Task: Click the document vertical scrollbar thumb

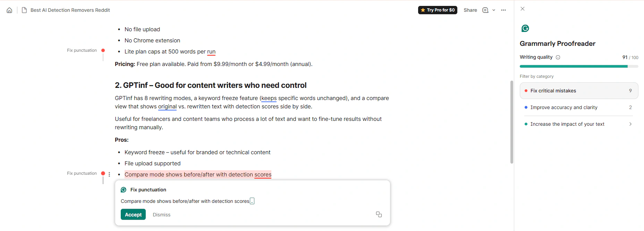Action: 511,122
